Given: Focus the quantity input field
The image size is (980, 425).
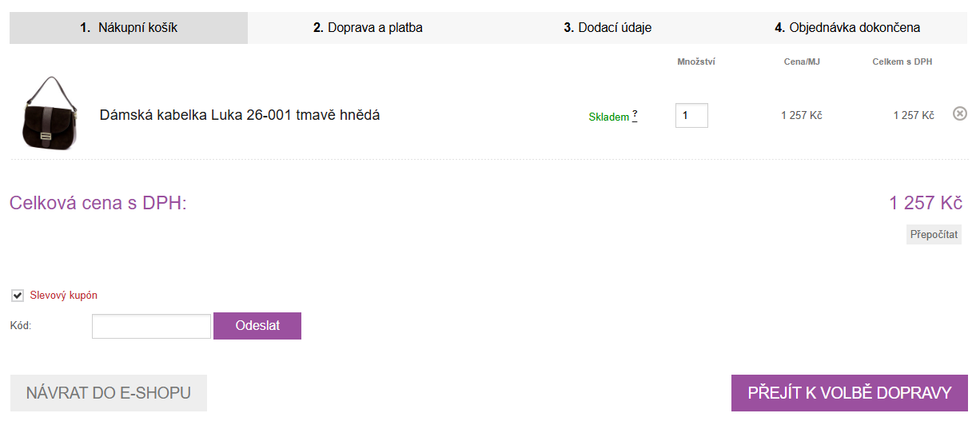Looking at the screenshot, I should pos(691,115).
